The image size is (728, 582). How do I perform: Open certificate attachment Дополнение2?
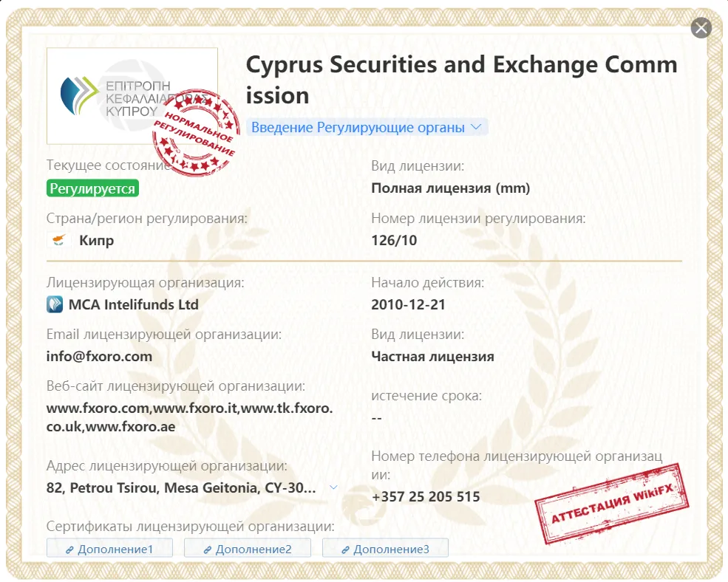pos(248,549)
